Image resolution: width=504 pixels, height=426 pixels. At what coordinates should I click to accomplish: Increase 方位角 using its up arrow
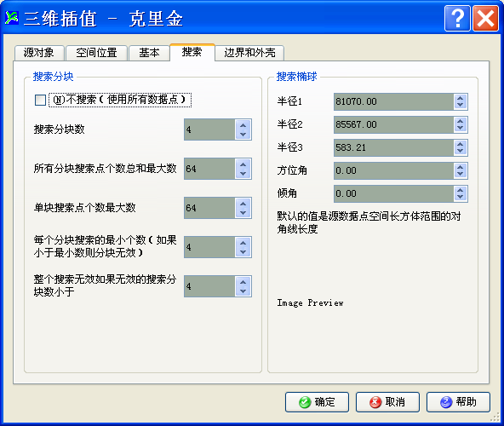pyautogui.click(x=461, y=167)
